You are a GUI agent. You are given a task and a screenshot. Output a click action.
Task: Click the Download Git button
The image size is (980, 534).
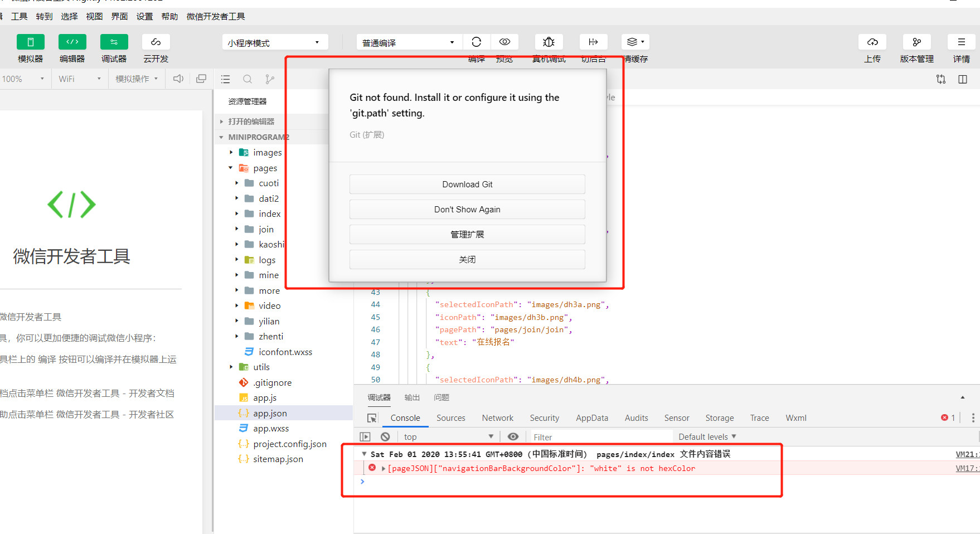467,185
